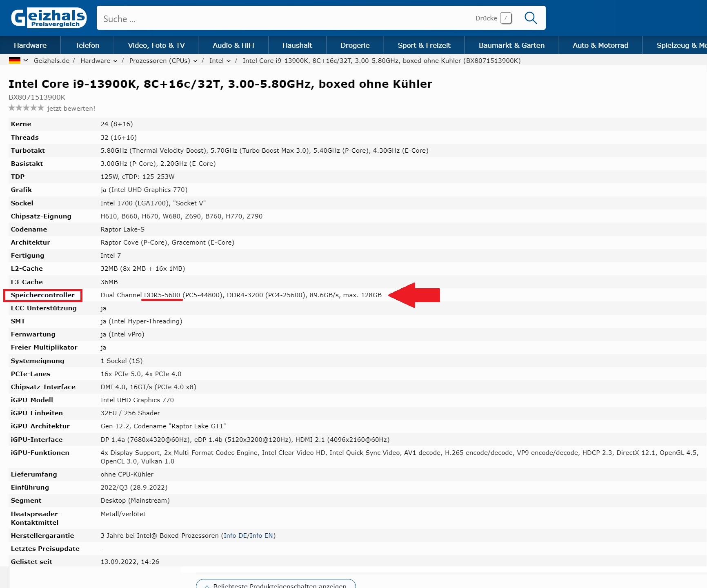Click jetzt bewerten rating link
Image resolution: width=707 pixels, height=588 pixels.
click(71, 108)
